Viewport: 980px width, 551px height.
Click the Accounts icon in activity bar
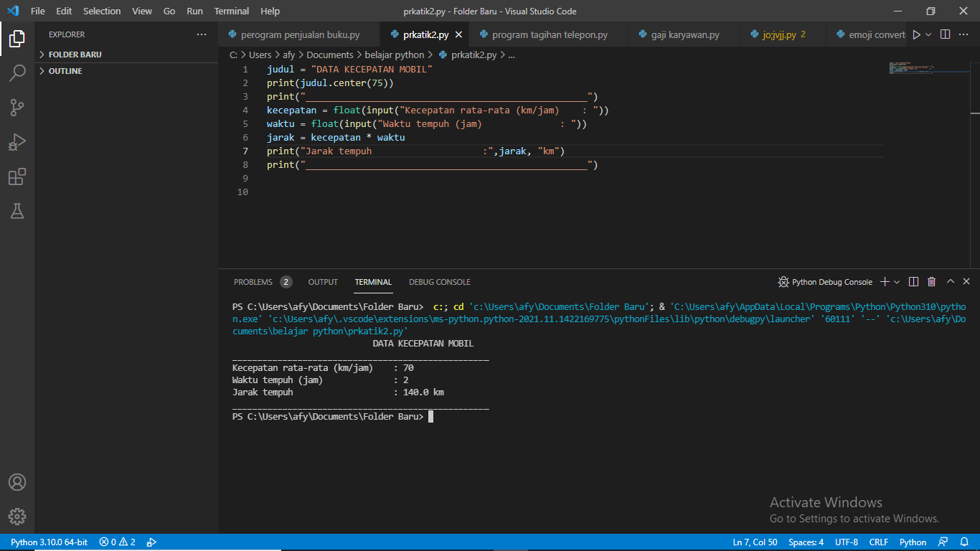(x=17, y=482)
